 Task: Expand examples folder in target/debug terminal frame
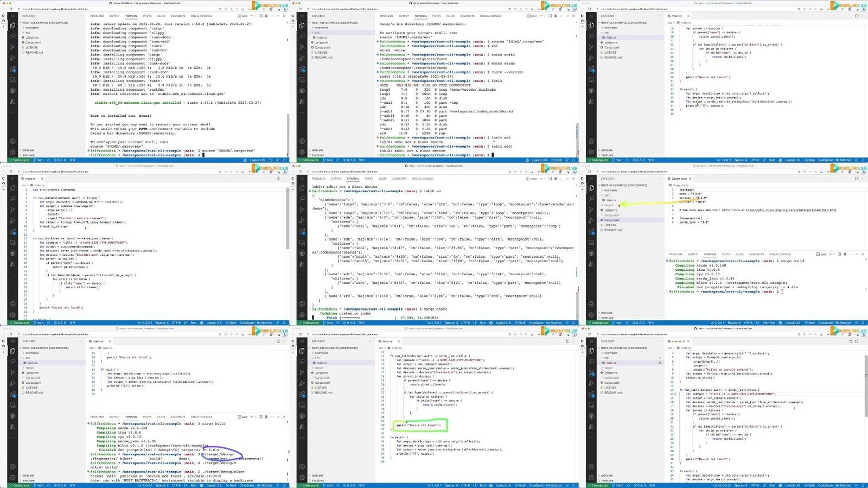(32, 353)
